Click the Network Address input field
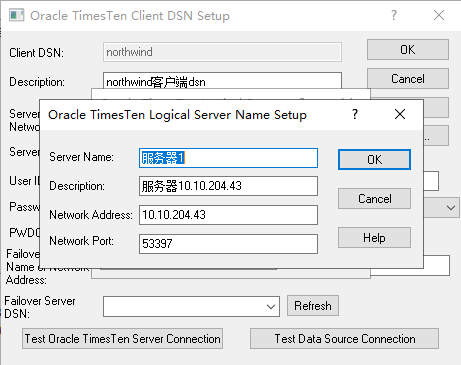 tap(228, 215)
